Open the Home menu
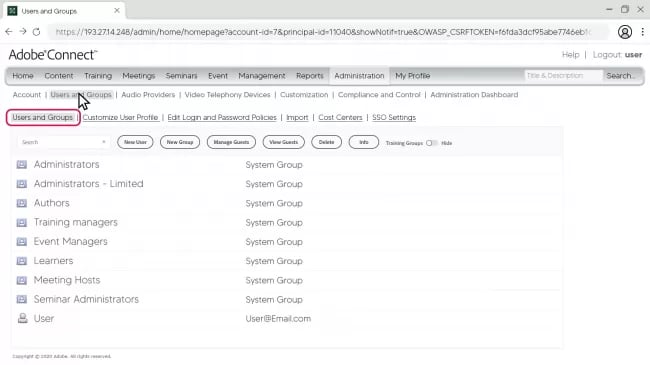The width and height of the screenshot is (650, 365). coord(23,76)
